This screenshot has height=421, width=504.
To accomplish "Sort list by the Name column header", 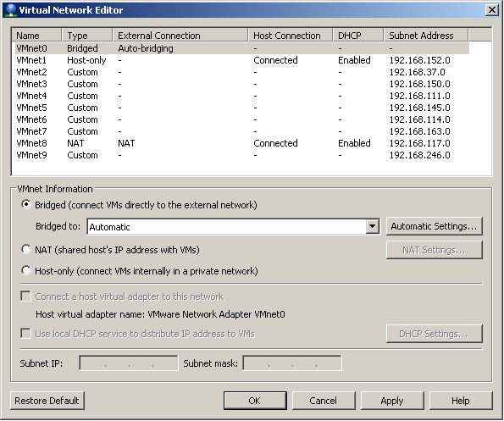I will click(36, 35).
